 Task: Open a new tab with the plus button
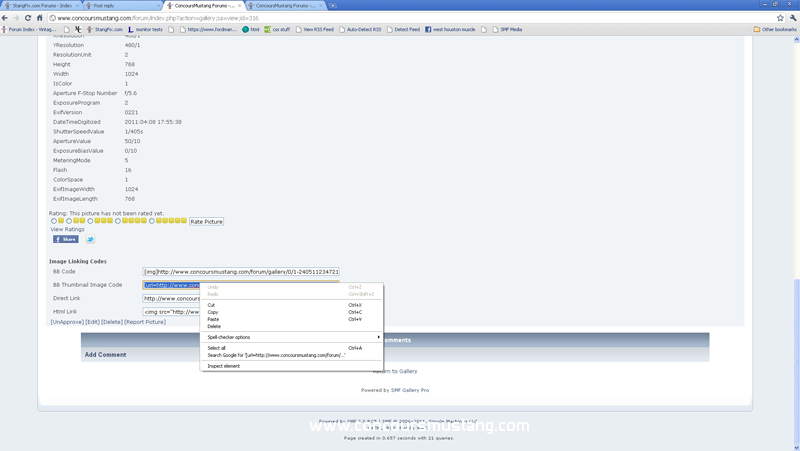332,6
